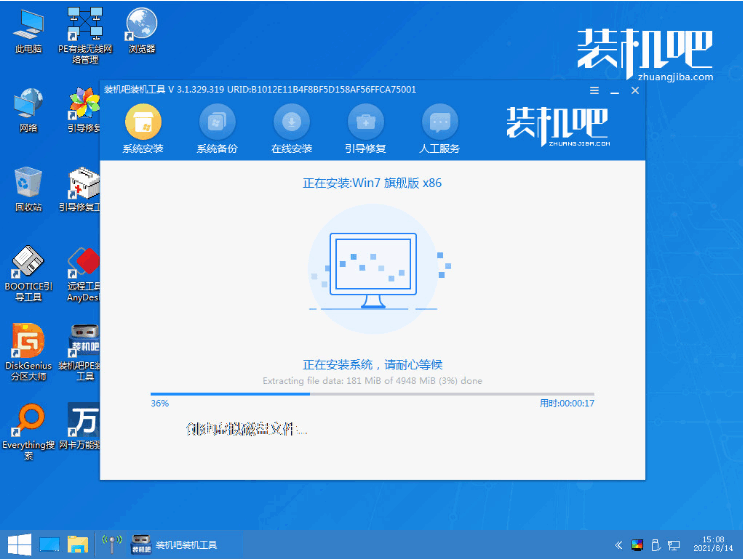Image resolution: width=743 pixels, height=559 pixels.
Task: Open 网卡万能驱动 desktop shortcut
Action: click(x=80, y=426)
